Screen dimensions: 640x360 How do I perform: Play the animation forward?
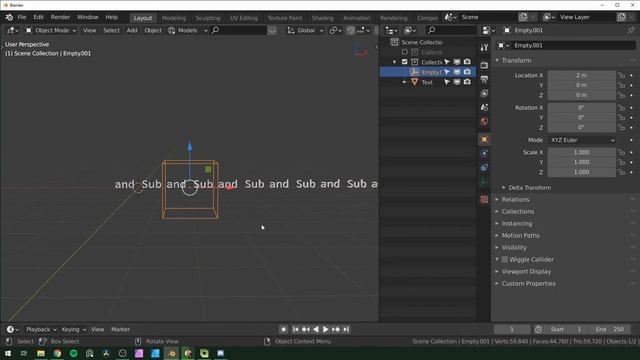pos(326,329)
